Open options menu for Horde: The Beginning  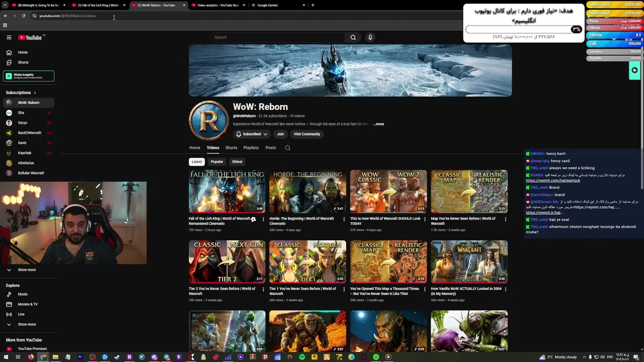[344, 219]
